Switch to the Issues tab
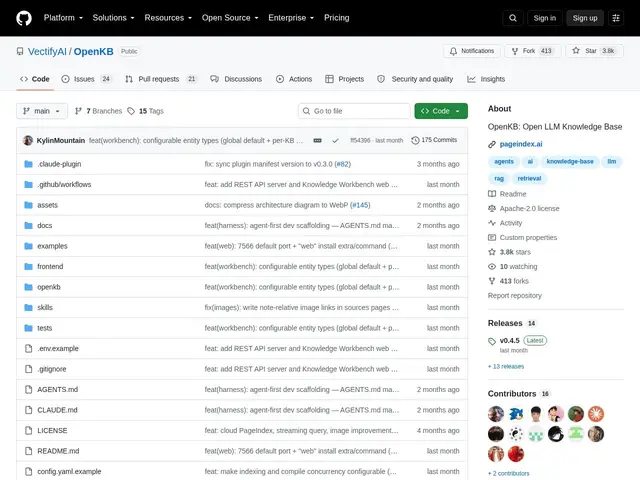 point(86,79)
